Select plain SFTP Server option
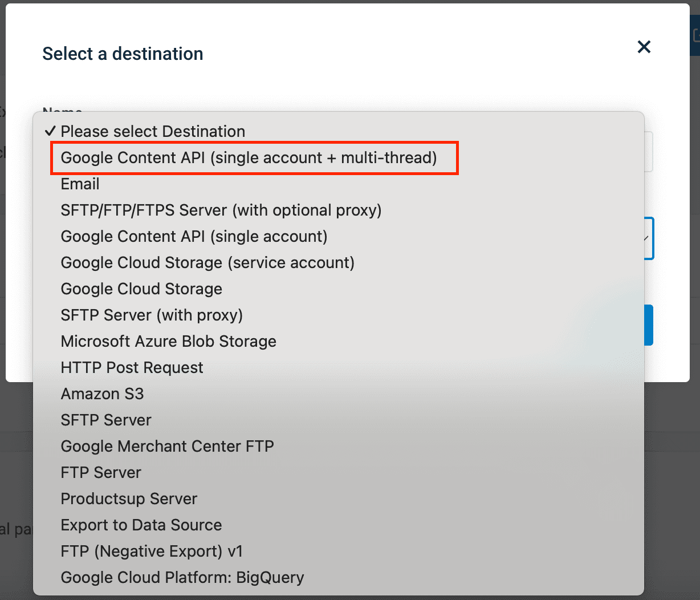700x600 pixels. click(x=106, y=420)
